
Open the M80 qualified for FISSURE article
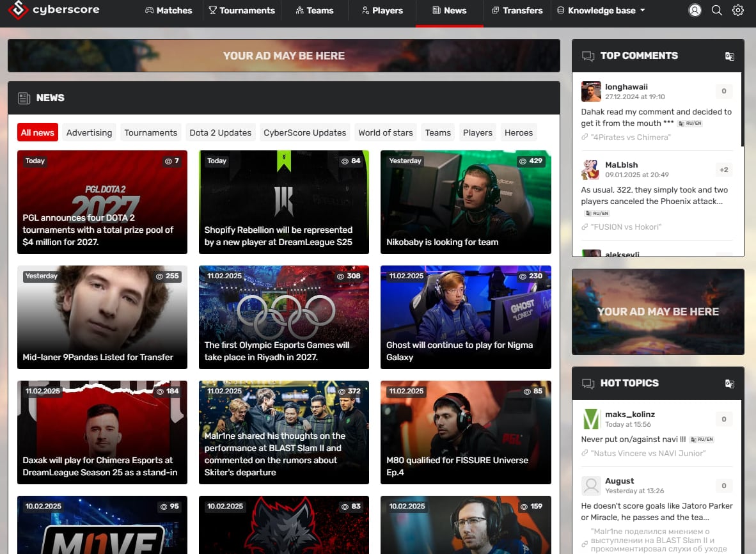[466, 432]
